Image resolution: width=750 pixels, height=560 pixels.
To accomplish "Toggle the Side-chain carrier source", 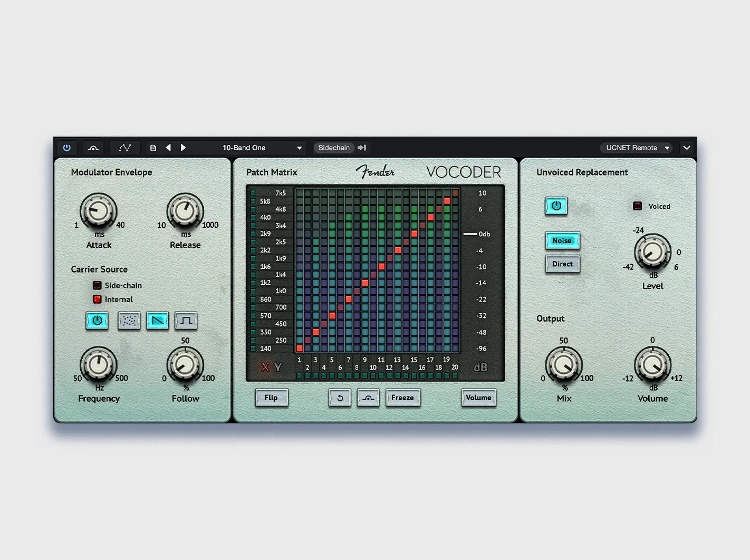I will coord(97,285).
